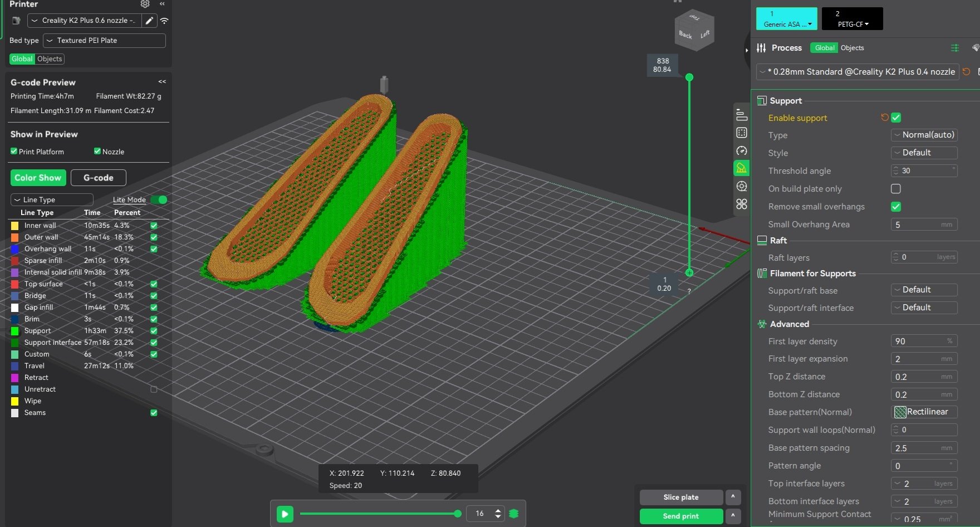The width and height of the screenshot is (980, 527).
Task: Open the active Support settings icon in vertical toolbar
Action: pos(741,168)
